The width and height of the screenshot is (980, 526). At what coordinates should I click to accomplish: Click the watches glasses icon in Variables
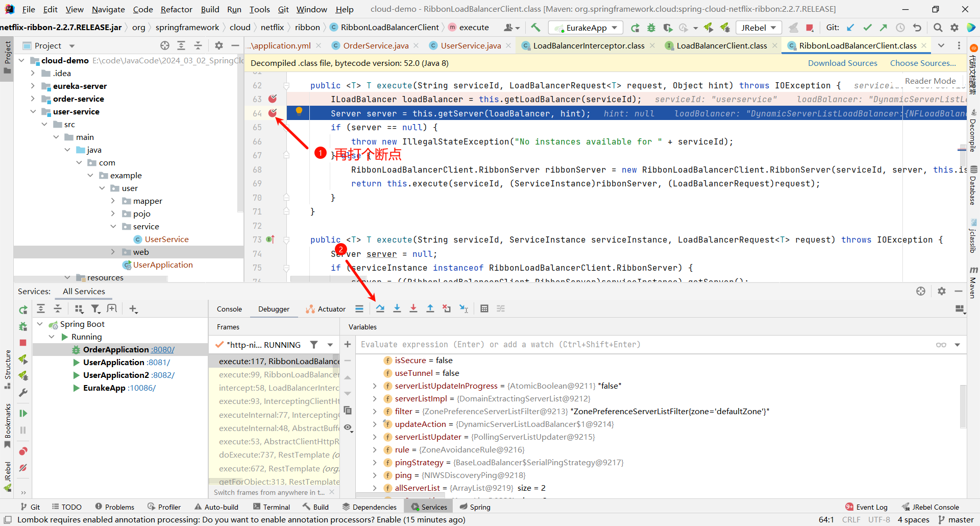pos(941,345)
